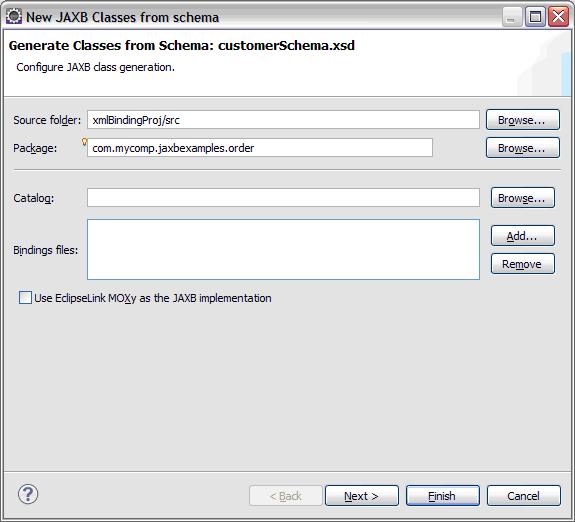Add a bindings file
The width and height of the screenshot is (575, 522).
523,236
